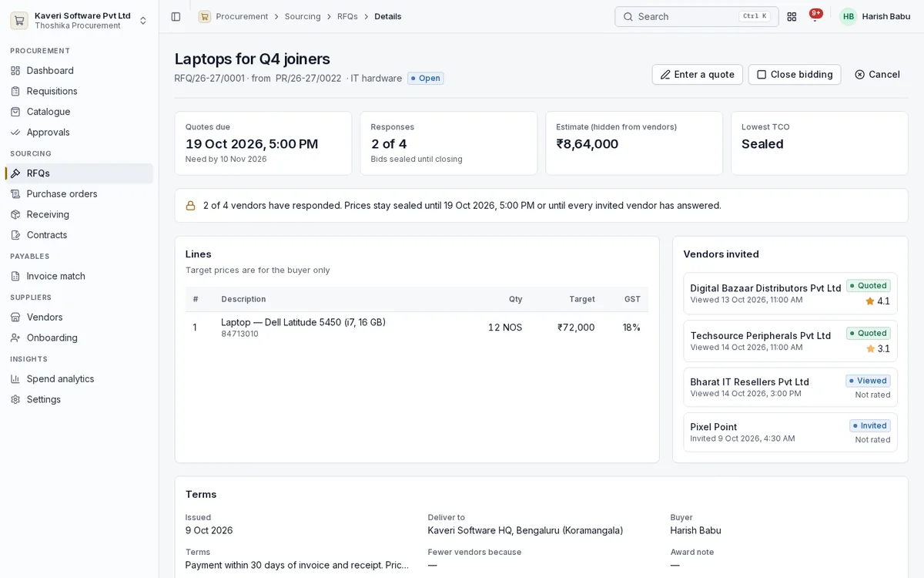Click the Spend analytics chart icon

[x=15, y=379]
